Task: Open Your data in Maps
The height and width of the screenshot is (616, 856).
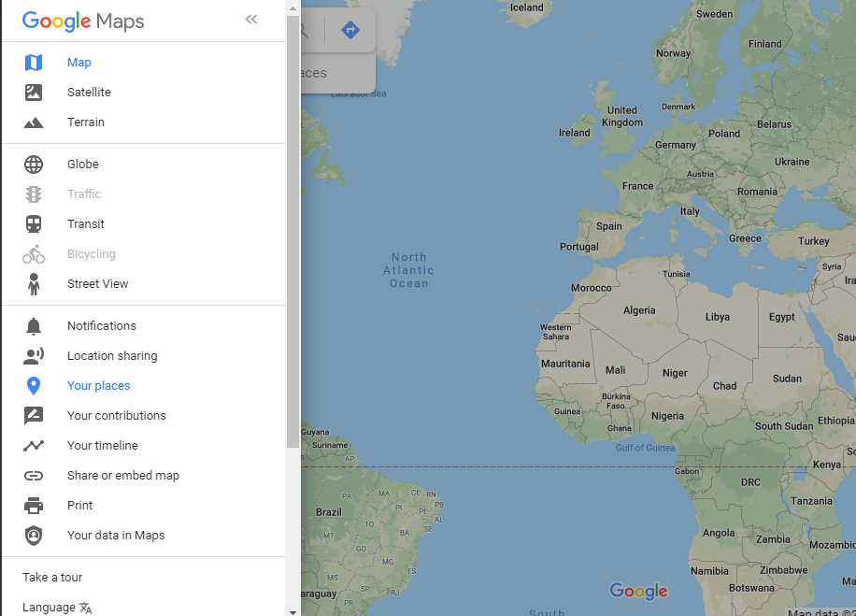Action: (116, 536)
